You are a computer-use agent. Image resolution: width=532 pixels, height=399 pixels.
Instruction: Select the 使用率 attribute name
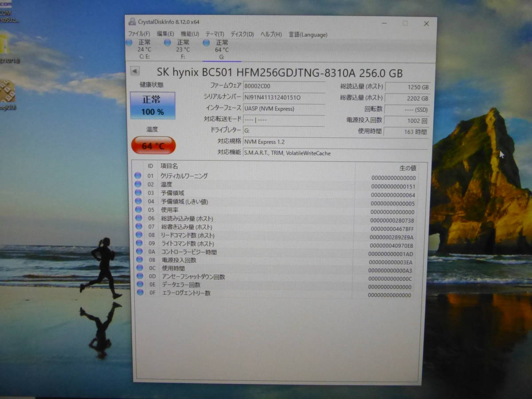point(169,210)
